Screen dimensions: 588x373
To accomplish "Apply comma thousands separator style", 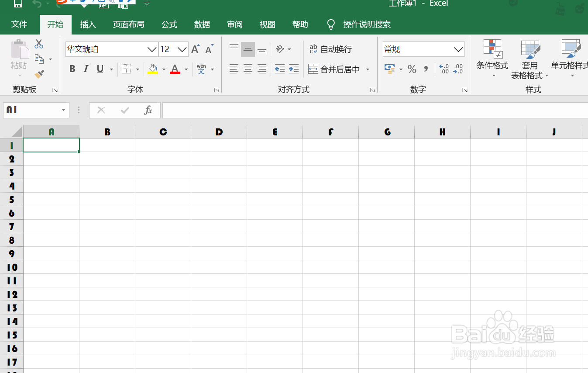I will click(x=426, y=69).
